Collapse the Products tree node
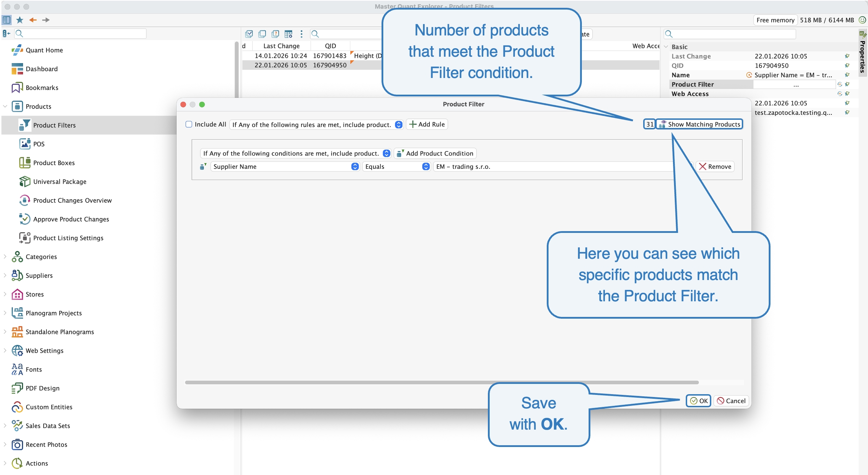Image resolution: width=868 pixels, height=475 pixels. pyautogui.click(x=5, y=106)
